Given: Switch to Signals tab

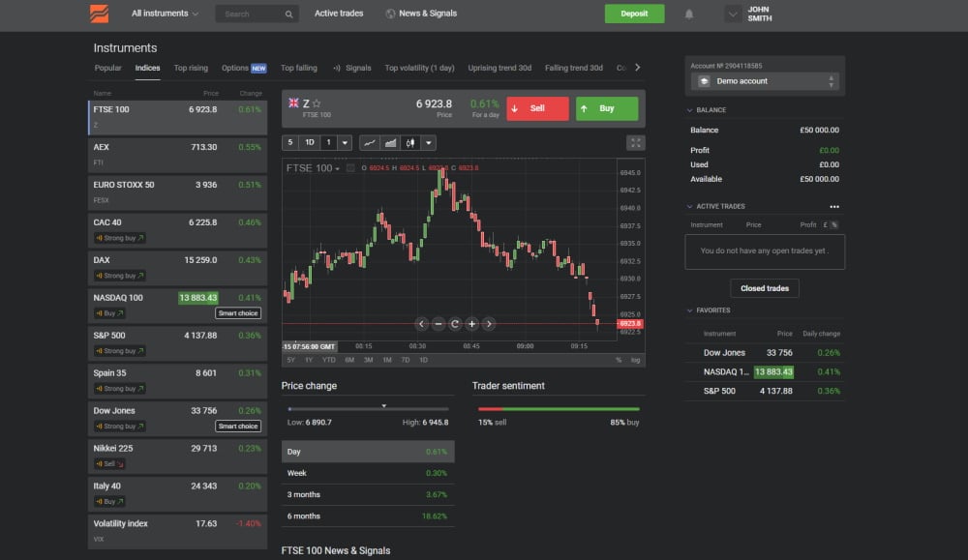Looking at the screenshot, I should tap(352, 68).
